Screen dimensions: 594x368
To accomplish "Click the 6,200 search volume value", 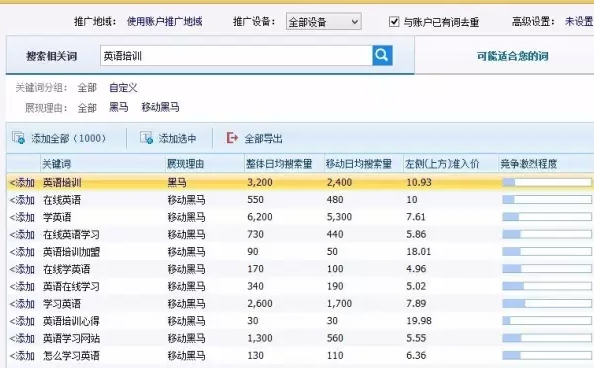I will [x=260, y=217].
